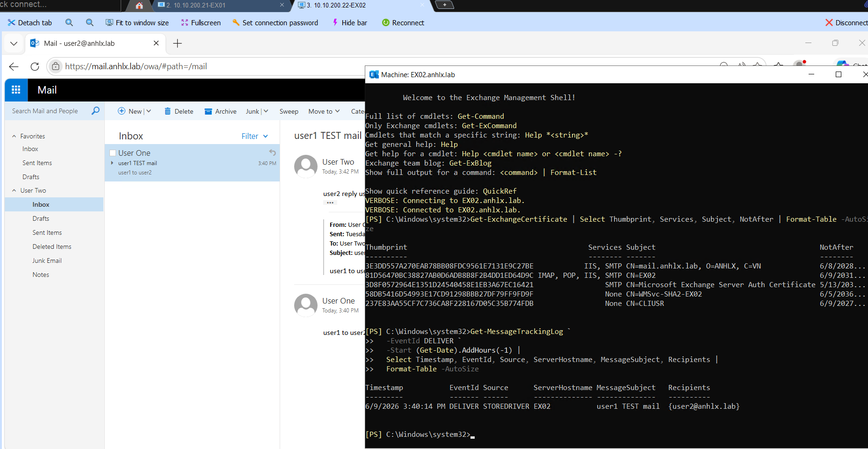The width and height of the screenshot is (868, 449).
Task: Click the shell prompt line
Action: [x=420, y=435]
